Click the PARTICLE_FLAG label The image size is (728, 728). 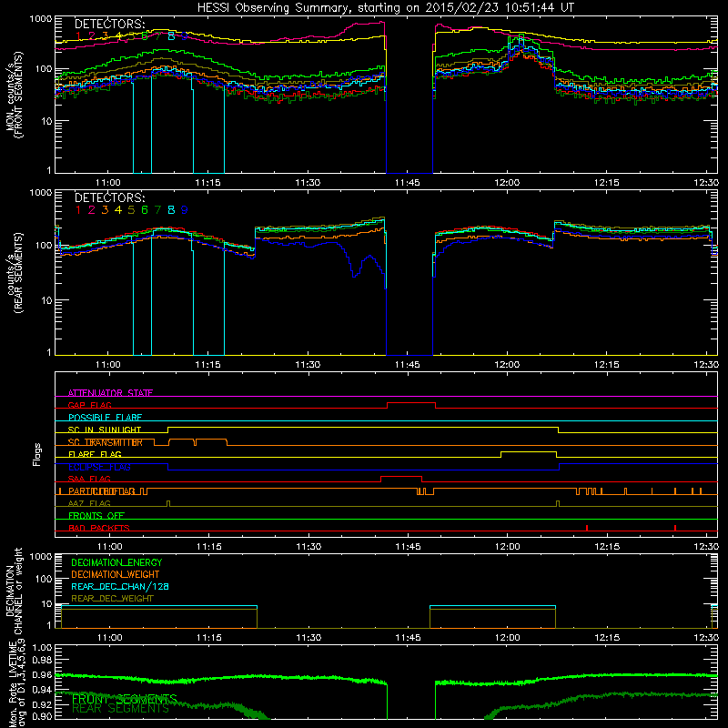102,491
